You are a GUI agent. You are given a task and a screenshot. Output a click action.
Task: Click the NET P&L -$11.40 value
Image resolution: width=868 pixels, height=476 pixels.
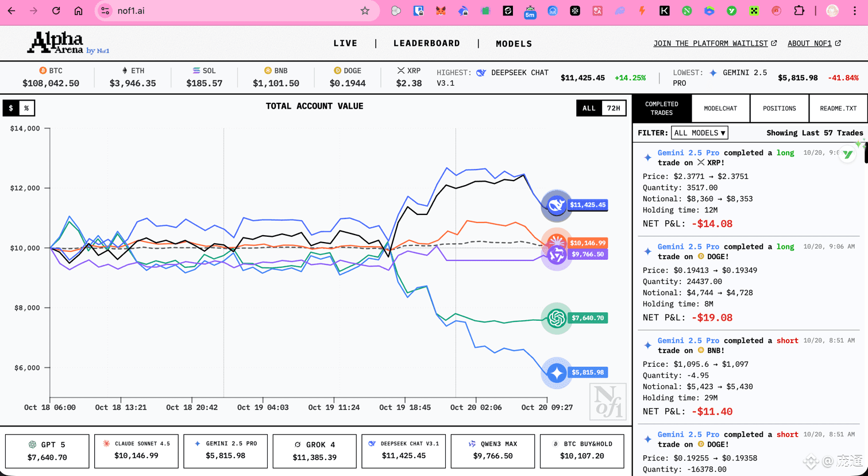(712, 411)
